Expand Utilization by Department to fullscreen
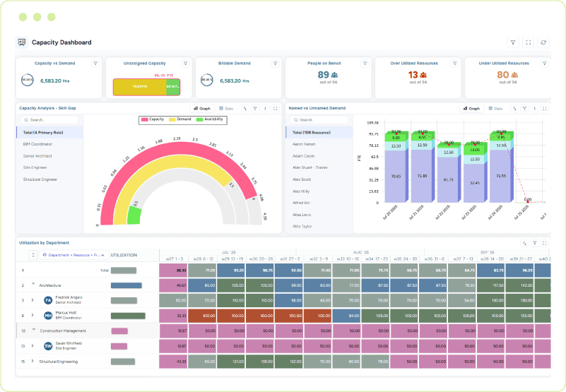Screen dimensions: 566x392 545,243
